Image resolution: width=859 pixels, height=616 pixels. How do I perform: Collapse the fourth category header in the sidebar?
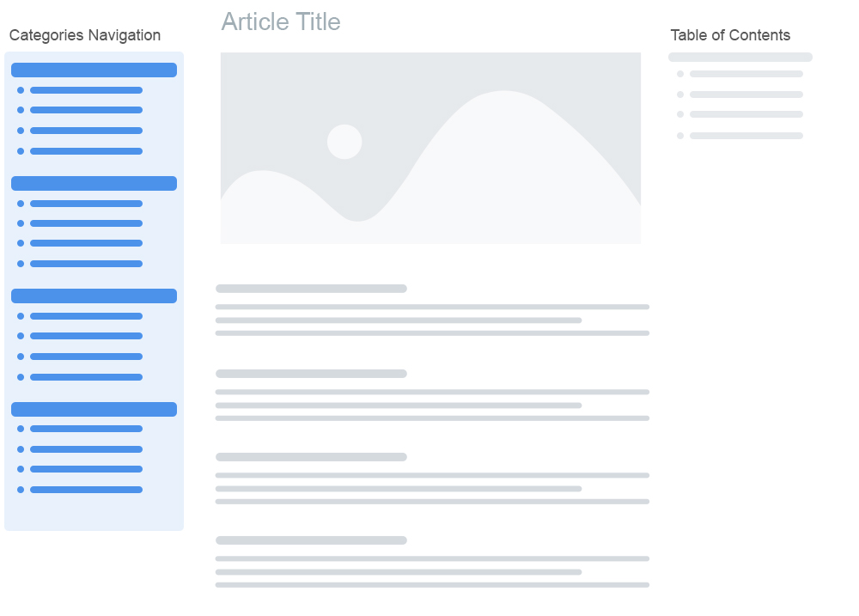94,410
